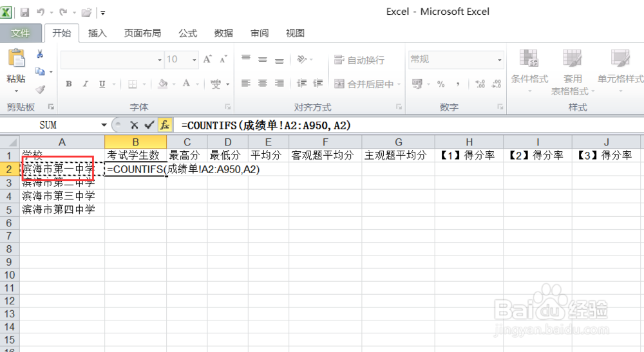Open the Customize Quick Access Toolbar arrow

102,13
